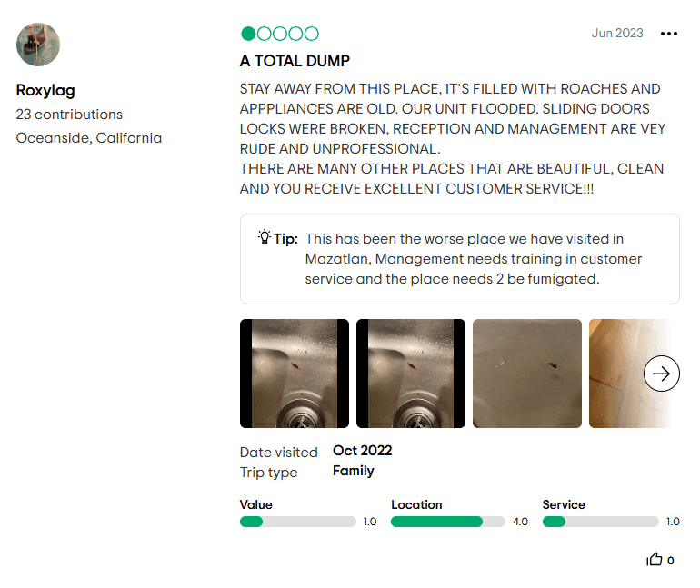Open the fourth partially visible photo
The image size is (700, 588).
coord(615,374)
